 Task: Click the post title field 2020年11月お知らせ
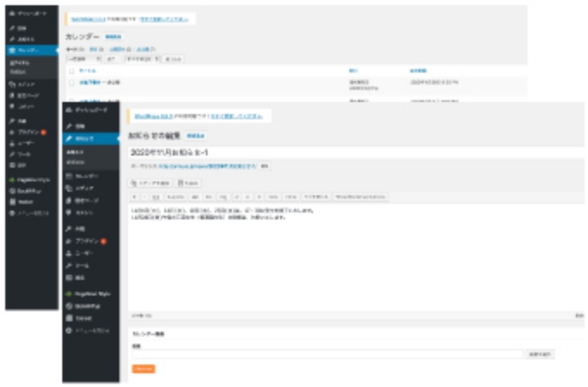click(x=346, y=151)
